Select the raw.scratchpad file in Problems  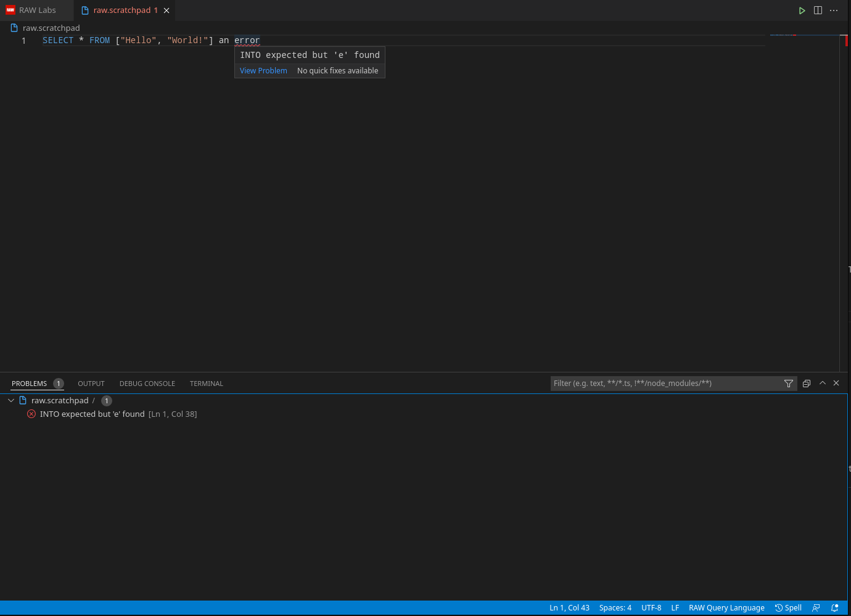coord(60,401)
